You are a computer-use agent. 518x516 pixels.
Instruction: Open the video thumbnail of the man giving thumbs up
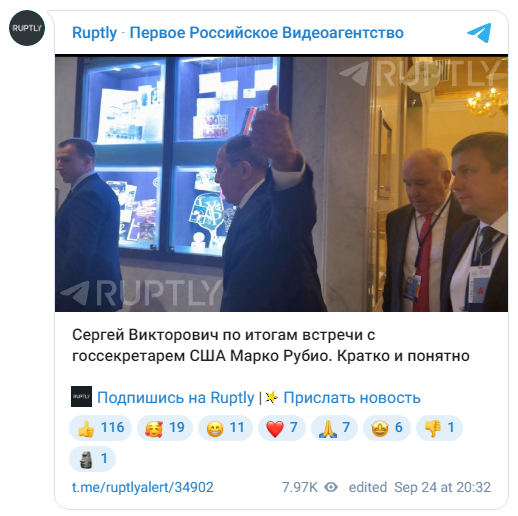(281, 184)
